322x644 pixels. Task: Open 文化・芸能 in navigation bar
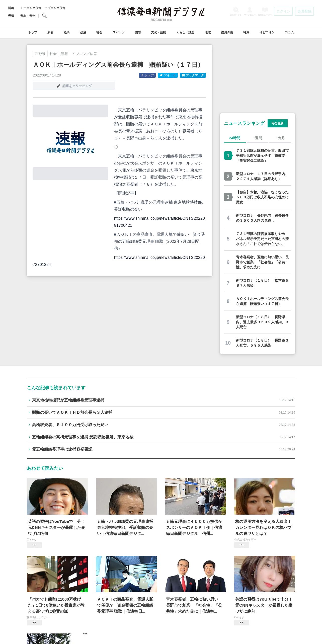pyautogui.click(x=158, y=32)
